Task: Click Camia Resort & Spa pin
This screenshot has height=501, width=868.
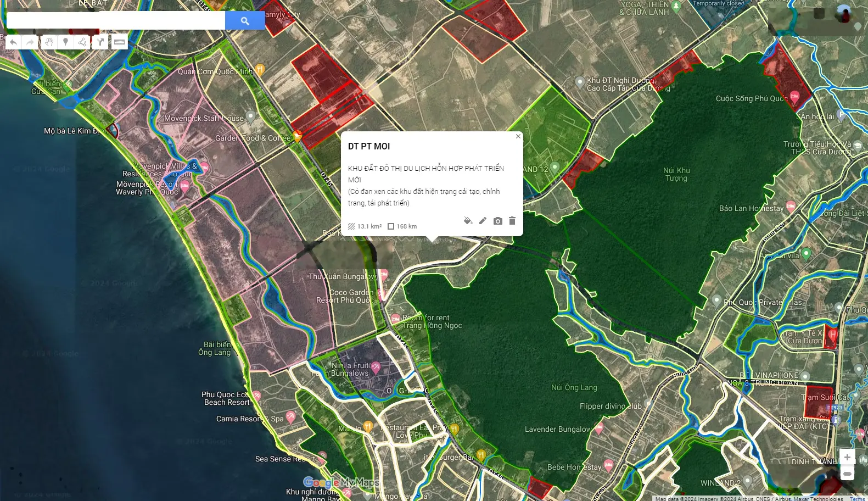Action: (x=290, y=416)
